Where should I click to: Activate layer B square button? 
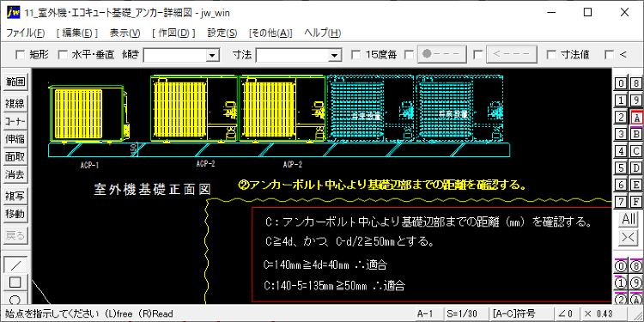point(636,134)
